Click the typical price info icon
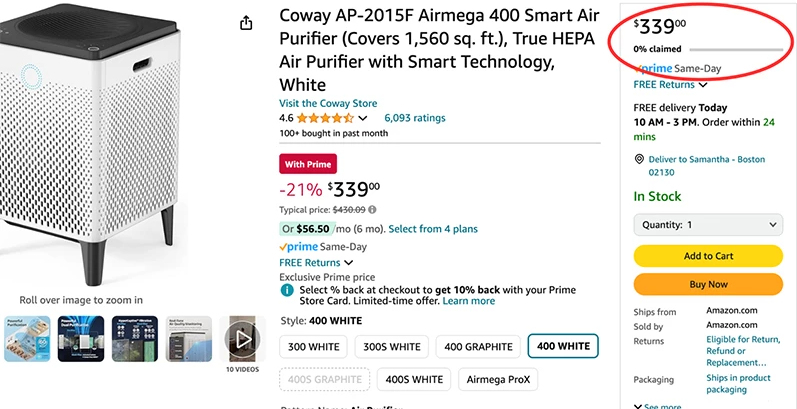797x409 pixels. click(x=373, y=210)
